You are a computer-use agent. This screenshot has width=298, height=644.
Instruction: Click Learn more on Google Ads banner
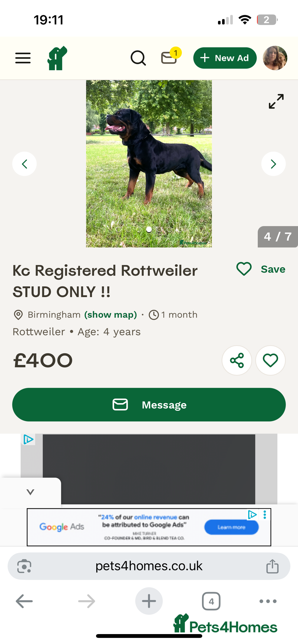(x=231, y=527)
